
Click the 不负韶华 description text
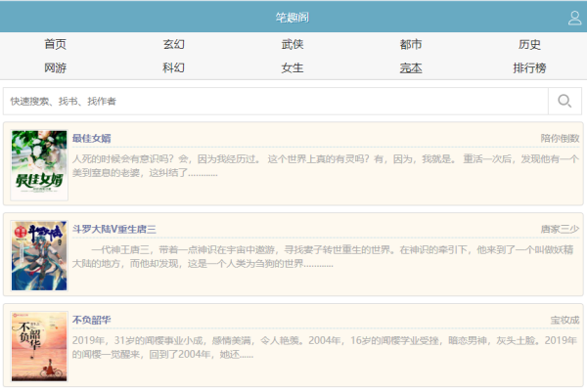(x=326, y=347)
